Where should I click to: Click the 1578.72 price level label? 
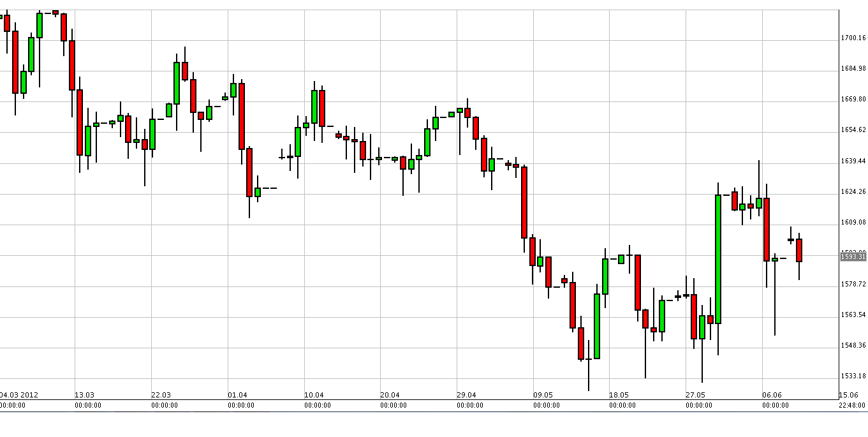tap(853, 284)
